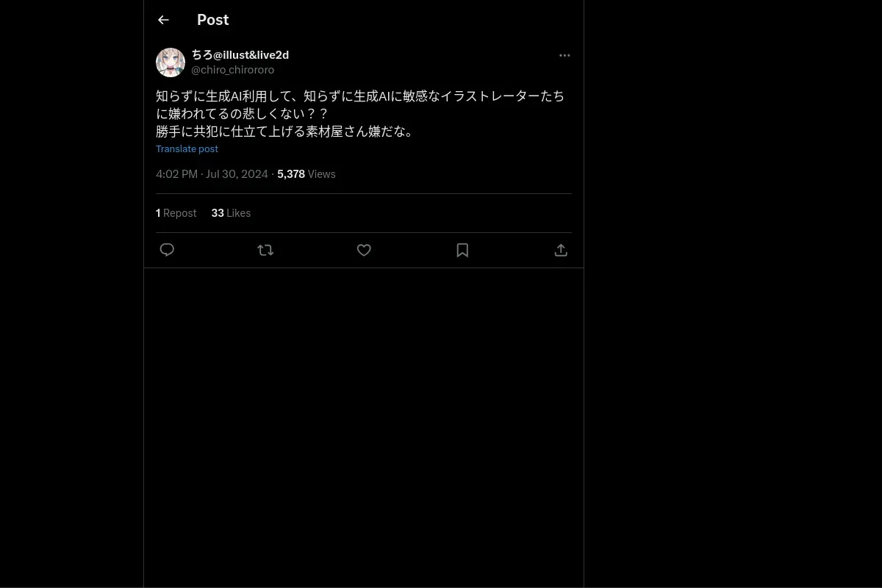Viewport: 882px width, 588px height.
Task: Click the tweet line に嫌われてるの悲しくない？？
Action: (243, 114)
